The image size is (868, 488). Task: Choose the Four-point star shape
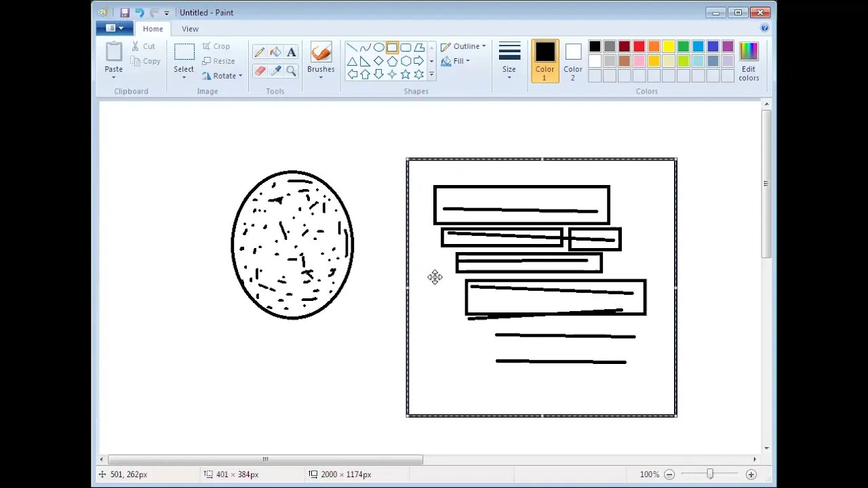pyautogui.click(x=392, y=74)
